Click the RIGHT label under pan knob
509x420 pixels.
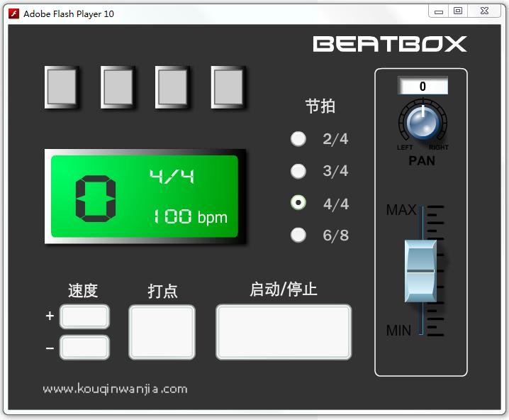pos(439,148)
